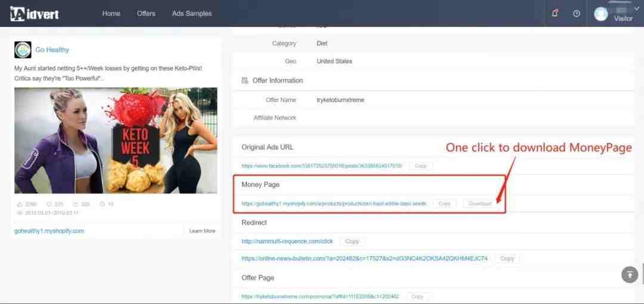Click the ad text about Keto-Pills

109,73
